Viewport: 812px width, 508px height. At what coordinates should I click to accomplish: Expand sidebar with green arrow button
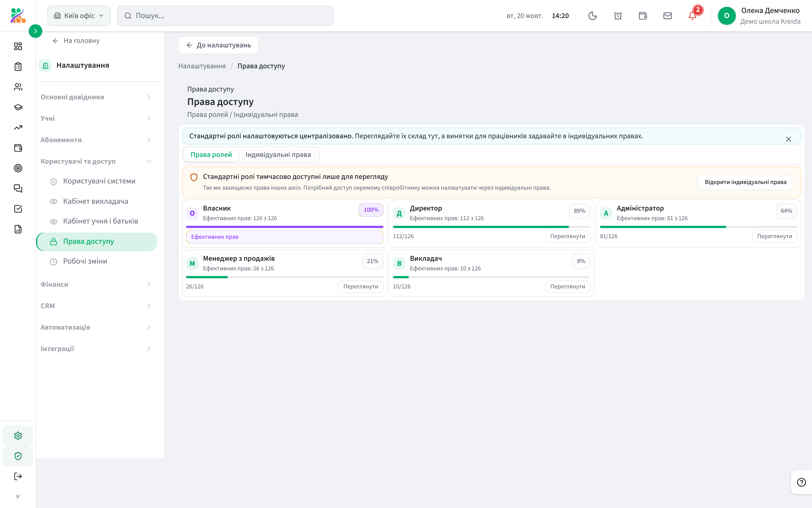(x=35, y=31)
